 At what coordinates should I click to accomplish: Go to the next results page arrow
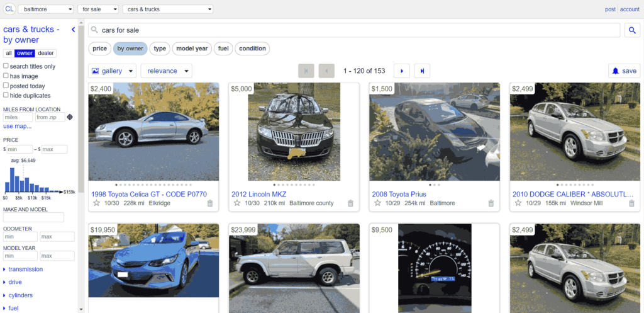coord(402,71)
